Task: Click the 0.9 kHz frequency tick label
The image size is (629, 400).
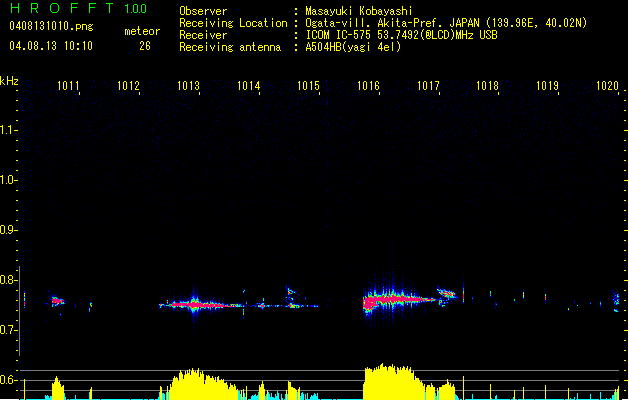Action: tap(8, 230)
